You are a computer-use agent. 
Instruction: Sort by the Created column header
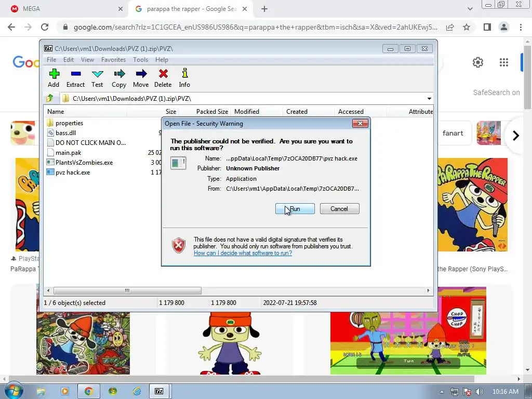[309, 112]
